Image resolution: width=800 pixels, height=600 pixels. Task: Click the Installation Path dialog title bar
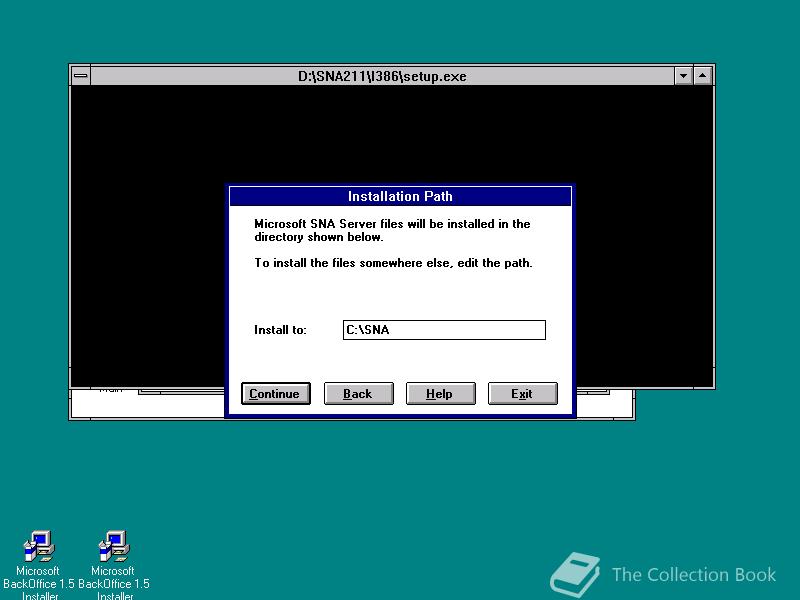click(x=400, y=196)
